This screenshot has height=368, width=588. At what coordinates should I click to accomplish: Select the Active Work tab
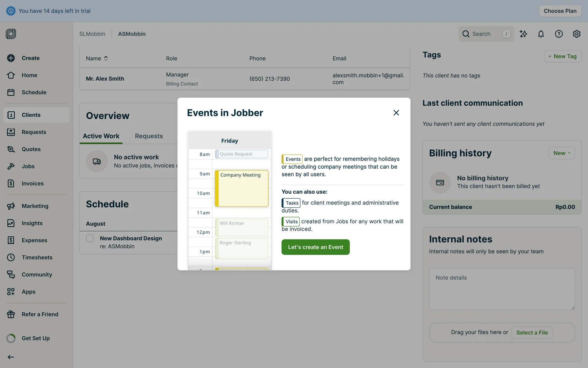tap(101, 136)
